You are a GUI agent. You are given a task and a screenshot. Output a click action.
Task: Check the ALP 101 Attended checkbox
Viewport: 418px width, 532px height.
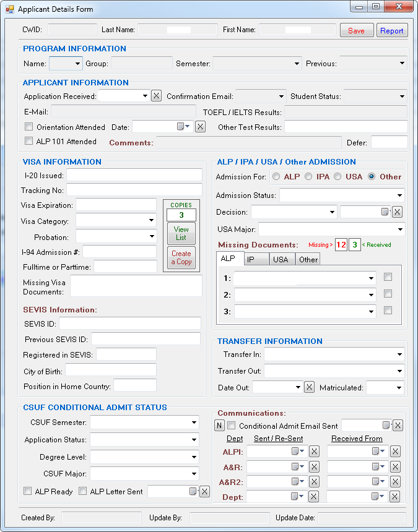pos(29,141)
